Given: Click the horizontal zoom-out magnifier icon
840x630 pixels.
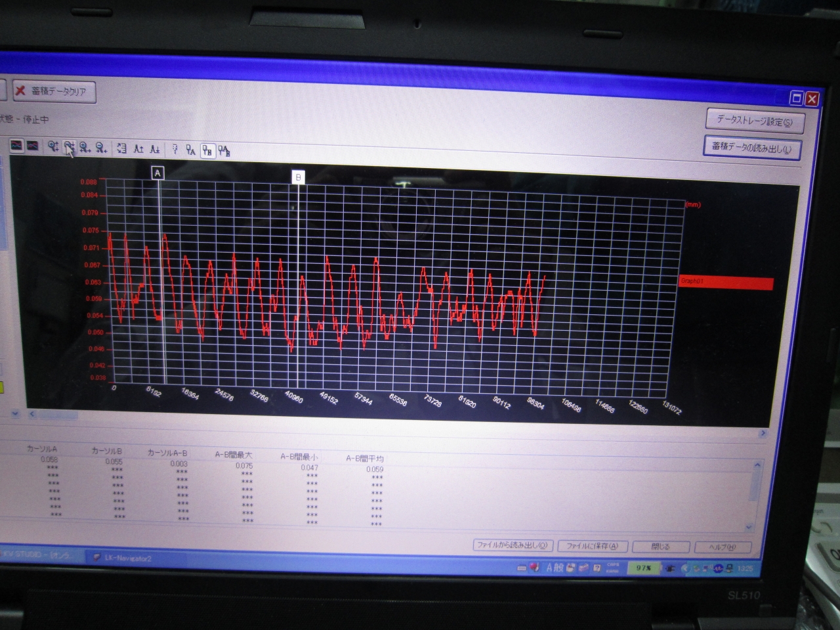Looking at the screenshot, I should (x=101, y=148).
